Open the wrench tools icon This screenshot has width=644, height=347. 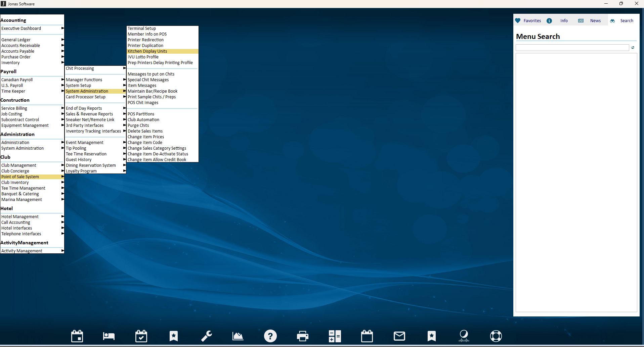point(206,336)
